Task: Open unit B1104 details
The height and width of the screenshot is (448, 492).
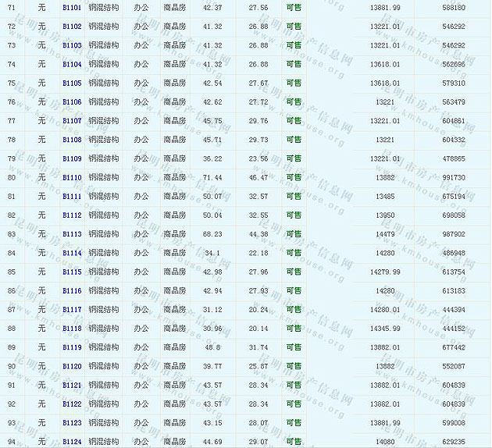Action: coord(72,64)
